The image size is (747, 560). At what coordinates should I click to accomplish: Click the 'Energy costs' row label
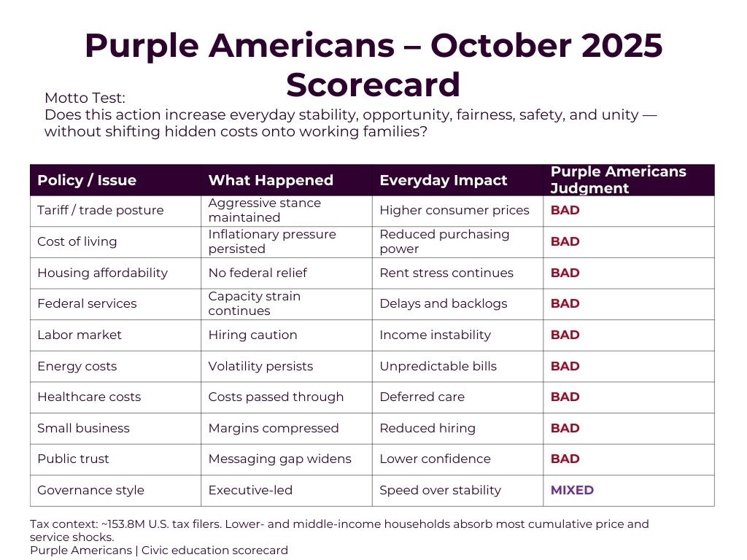(77, 366)
